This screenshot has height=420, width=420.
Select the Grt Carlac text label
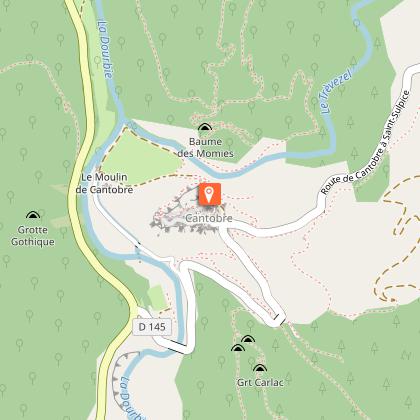click(260, 382)
